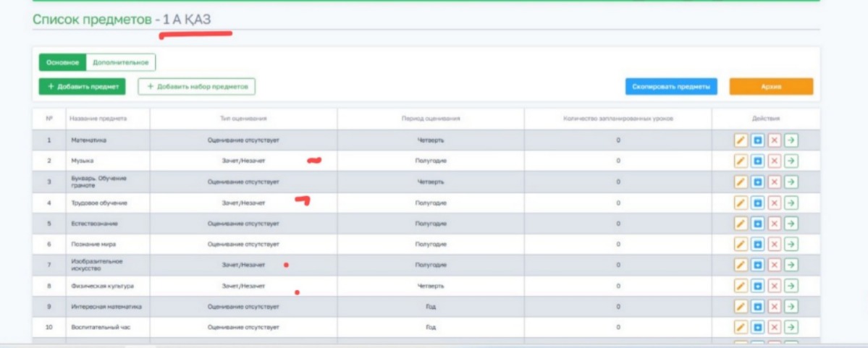Click the red X delete icon for Музыка
868x348 pixels.
click(774, 161)
